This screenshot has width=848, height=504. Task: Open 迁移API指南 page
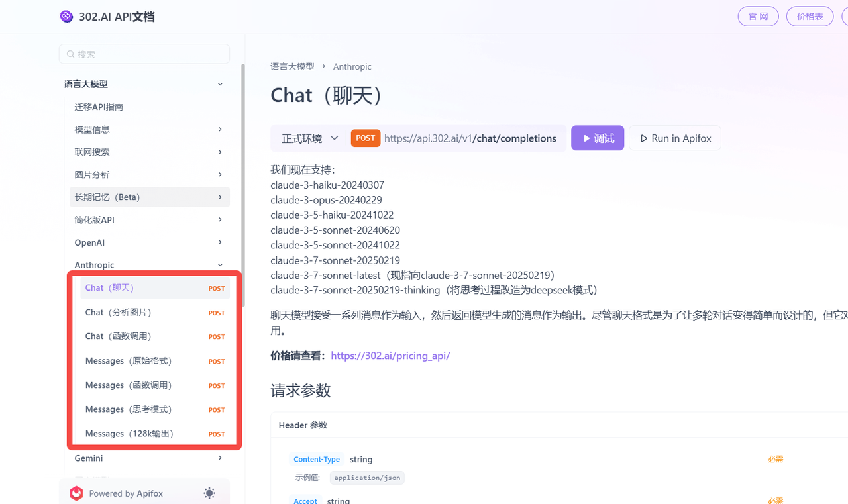coord(99,107)
